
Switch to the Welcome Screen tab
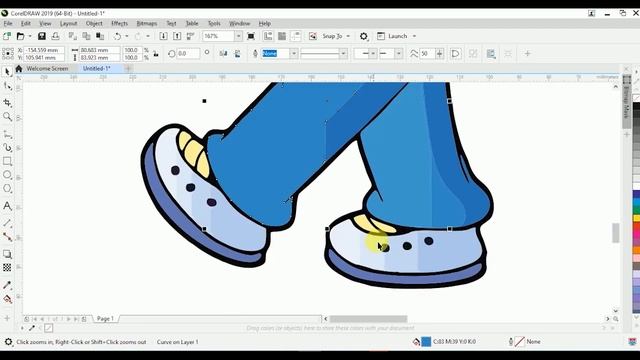click(47, 69)
